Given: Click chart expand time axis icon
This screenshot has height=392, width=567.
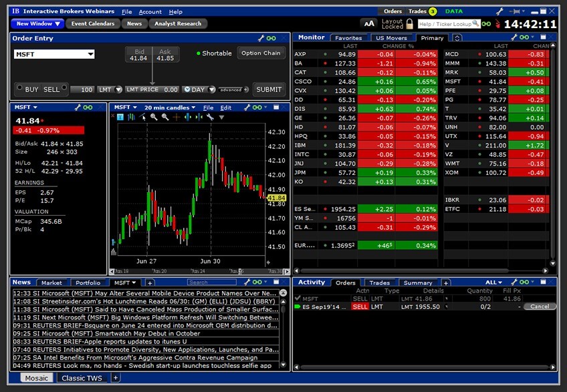Looking at the screenshot, I should coord(188,117).
